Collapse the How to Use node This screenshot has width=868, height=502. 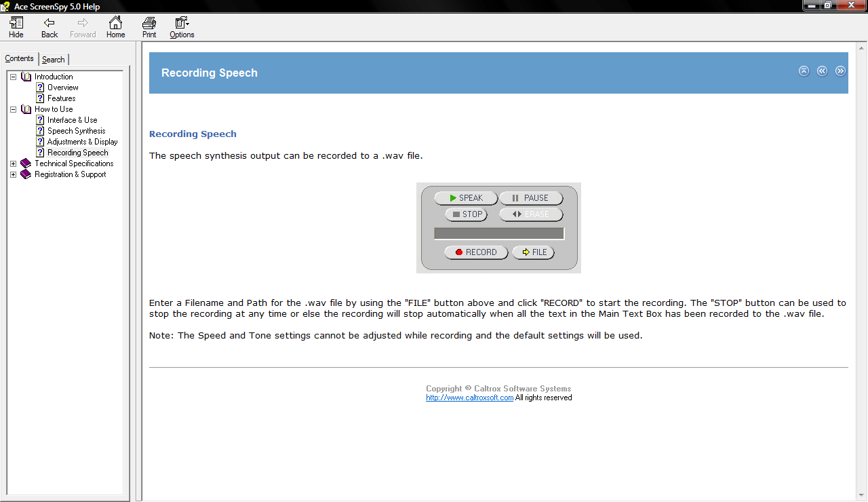pos(13,109)
